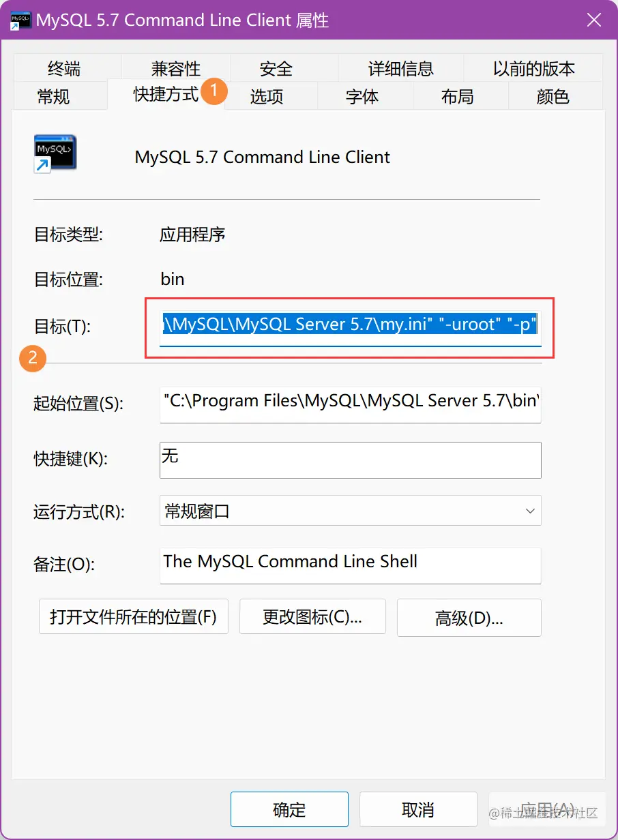Open the 颜色 tab

pos(553,96)
